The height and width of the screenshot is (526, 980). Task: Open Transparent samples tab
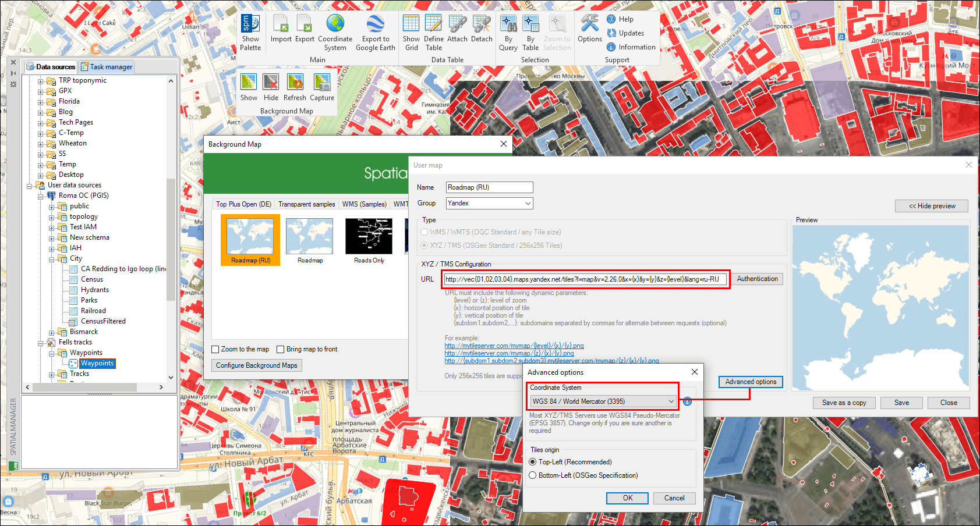(306, 204)
